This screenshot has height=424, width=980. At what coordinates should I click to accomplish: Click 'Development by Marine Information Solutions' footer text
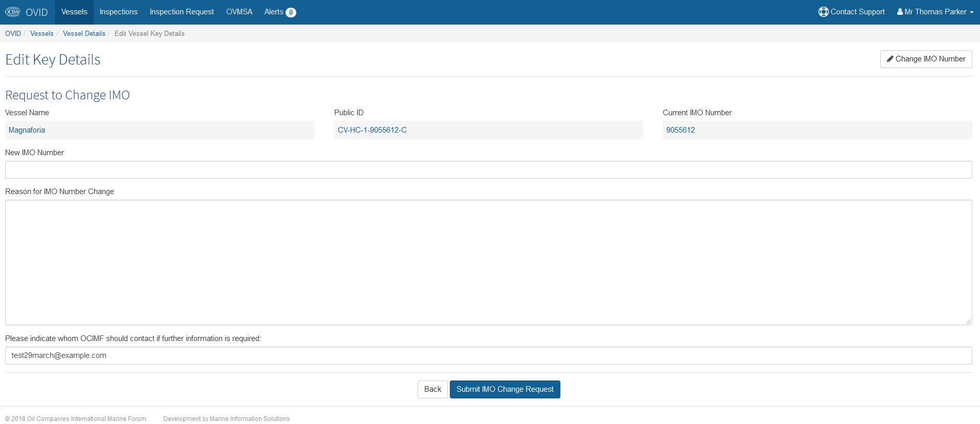(x=226, y=419)
